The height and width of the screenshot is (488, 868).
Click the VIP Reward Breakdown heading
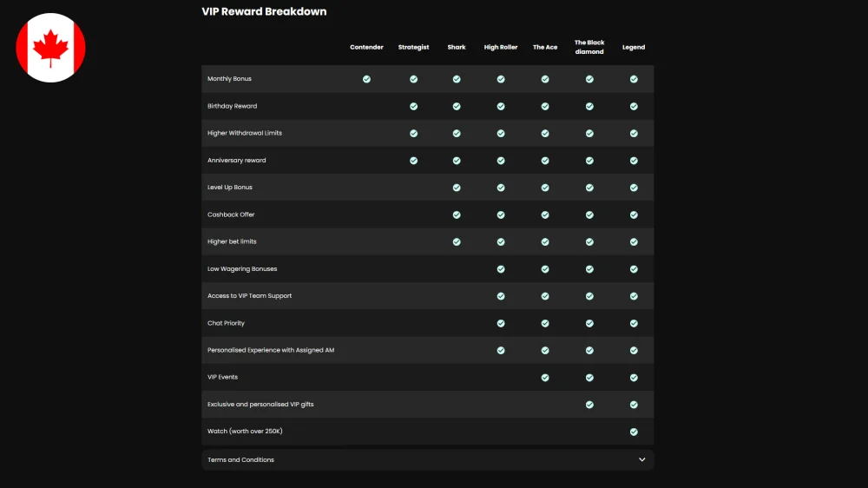tap(264, 11)
